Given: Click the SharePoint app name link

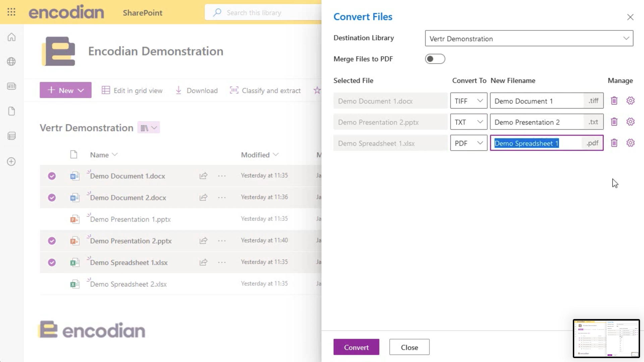Looking at the screenshot, I should [x=143, y=13].
